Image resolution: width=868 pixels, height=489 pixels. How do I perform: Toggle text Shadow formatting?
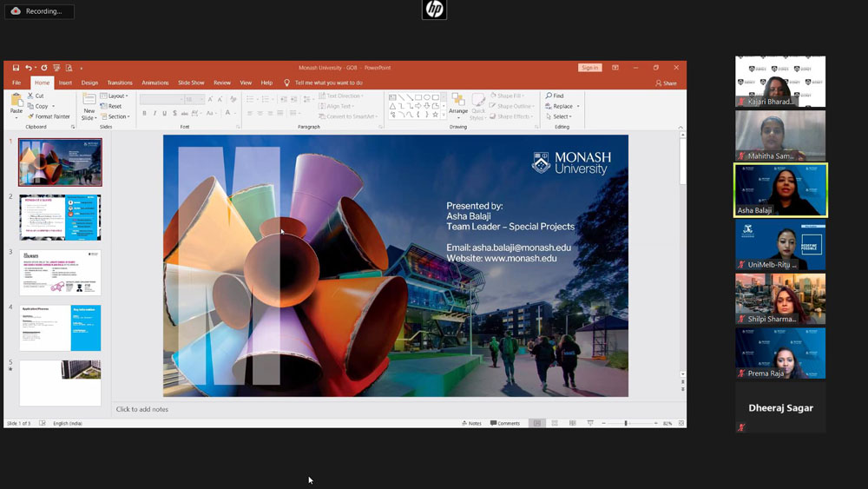click(174, 113)
